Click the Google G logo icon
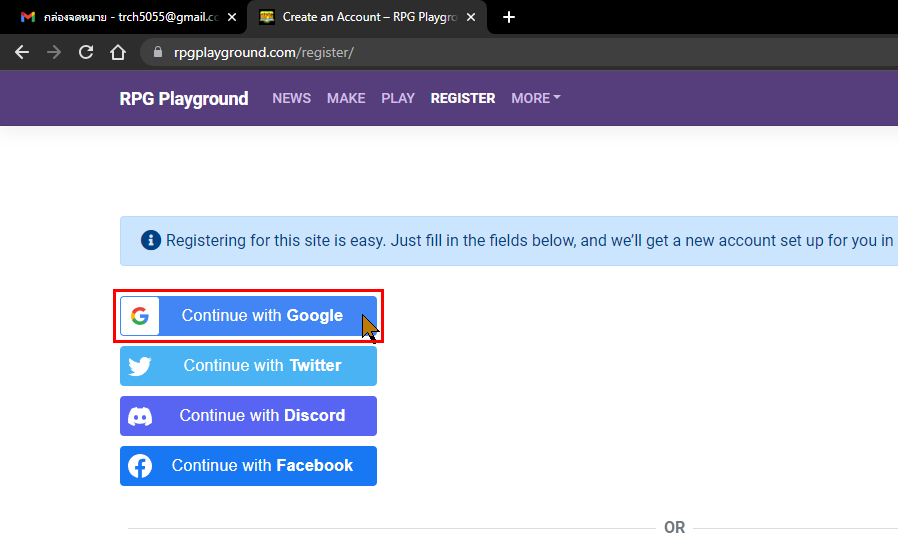Image resolution: width=898 pixels, height=547 pixels. (140, 316)
